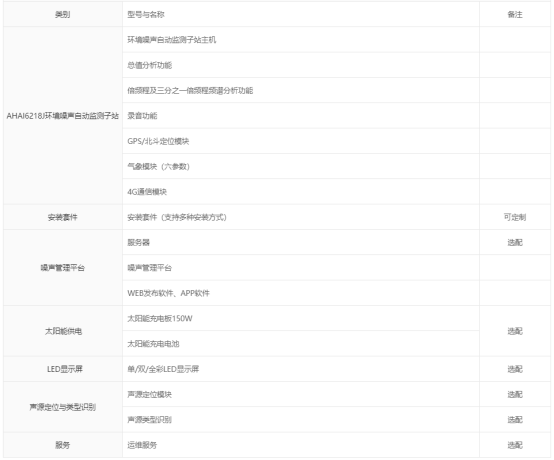Click the AHAI6218J环境噪声自动监测子站 category cell
554x460 pixels.
pyautogui.click(x=63, y=116)
